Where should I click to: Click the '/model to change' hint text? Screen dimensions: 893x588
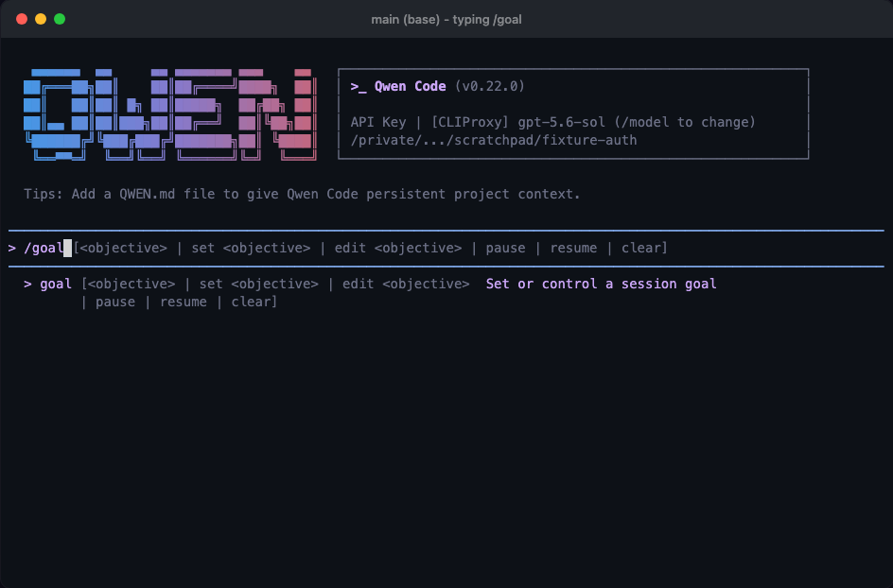coord(685,122)
